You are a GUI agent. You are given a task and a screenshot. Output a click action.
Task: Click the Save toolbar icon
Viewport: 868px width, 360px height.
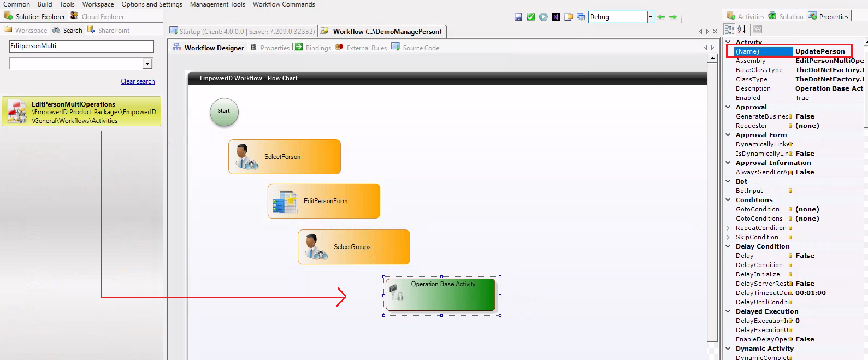click(x=518, y=17)
